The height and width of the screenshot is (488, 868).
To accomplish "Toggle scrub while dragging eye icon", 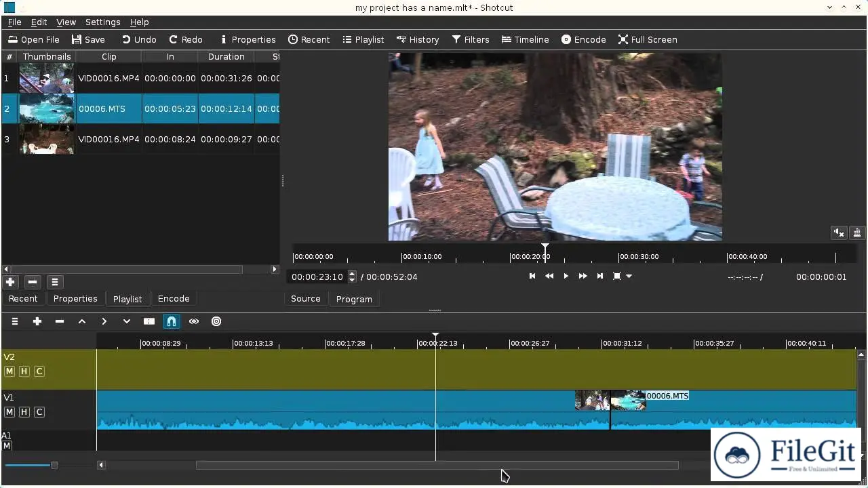I will coord(194,321).
